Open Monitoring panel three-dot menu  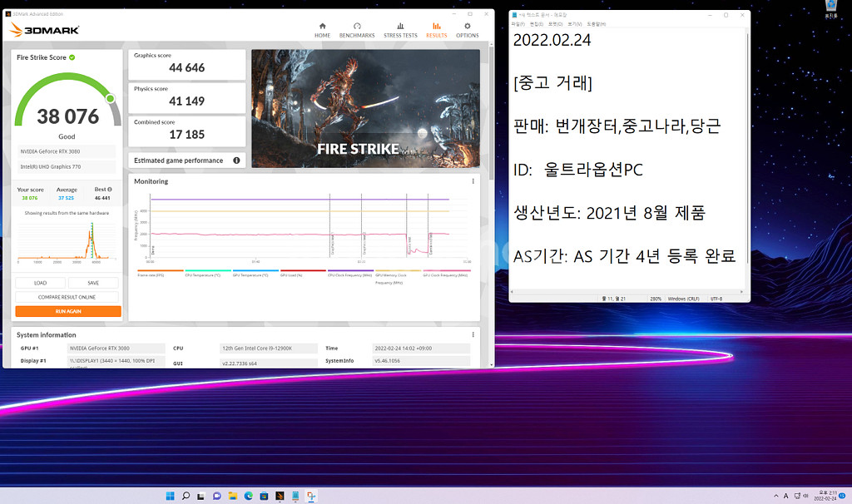(473, 181)
